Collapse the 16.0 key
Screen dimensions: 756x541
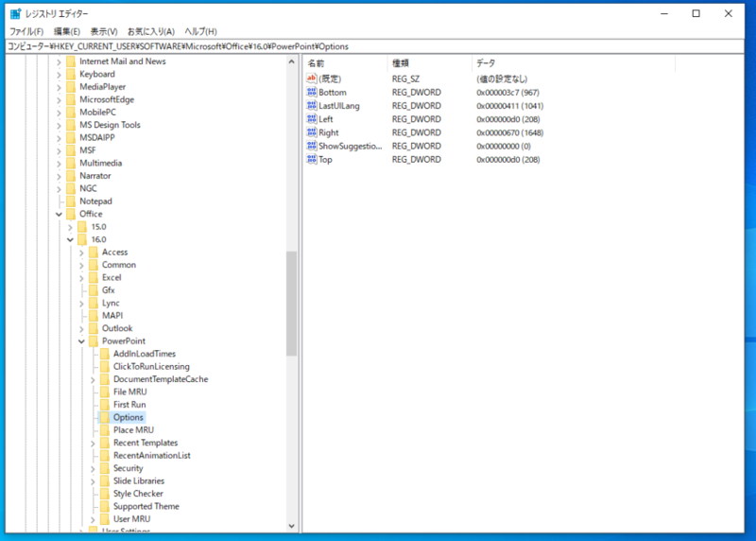tap(70, 239)
